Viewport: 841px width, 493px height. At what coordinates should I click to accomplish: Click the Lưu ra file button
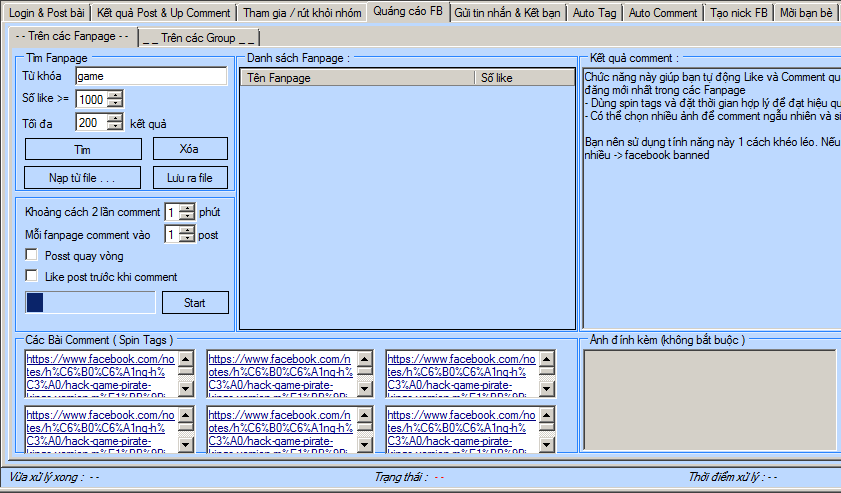pyautogui.click(x=190, y=178)
